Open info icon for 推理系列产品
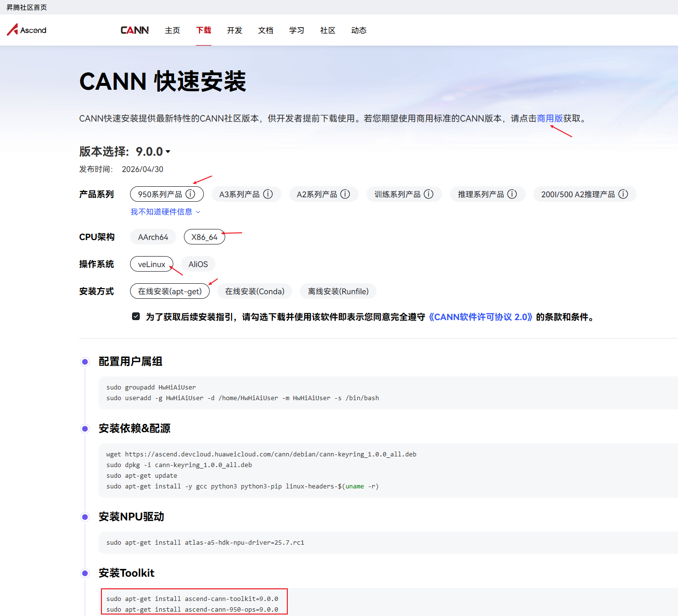The image size is (678, 616). coord(512,194)
